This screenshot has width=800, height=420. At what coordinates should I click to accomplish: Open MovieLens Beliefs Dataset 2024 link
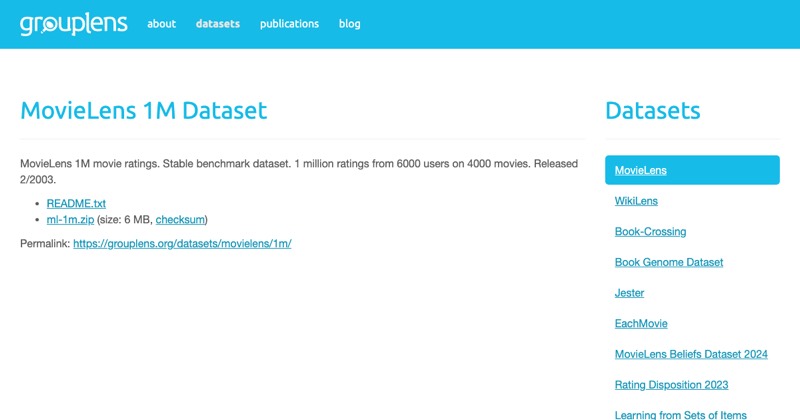pyautogui.click(x=691, y=354)
